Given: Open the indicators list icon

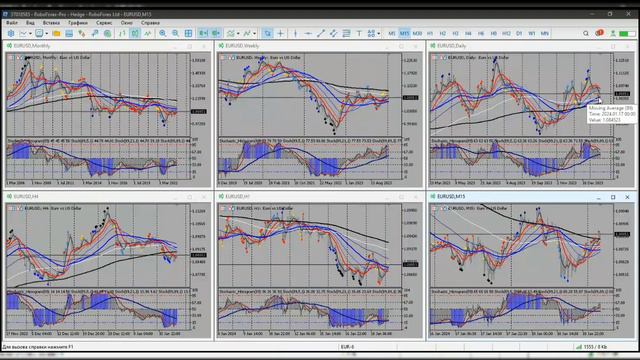Looking at the screenshot, I should 231,33.
